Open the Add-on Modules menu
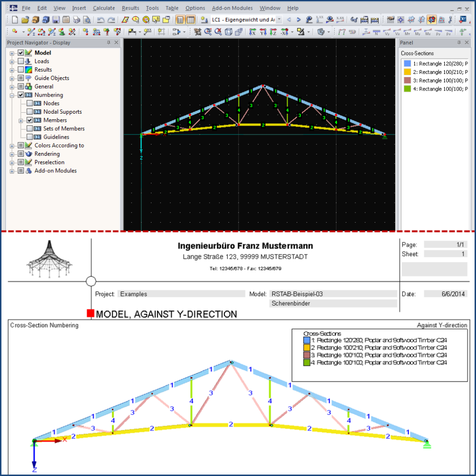The height and width of the screenshot is (476, 476). [232, 8]
